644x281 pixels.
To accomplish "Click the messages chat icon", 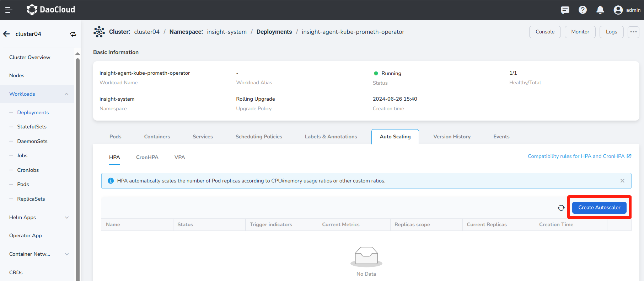I will 565,10.
